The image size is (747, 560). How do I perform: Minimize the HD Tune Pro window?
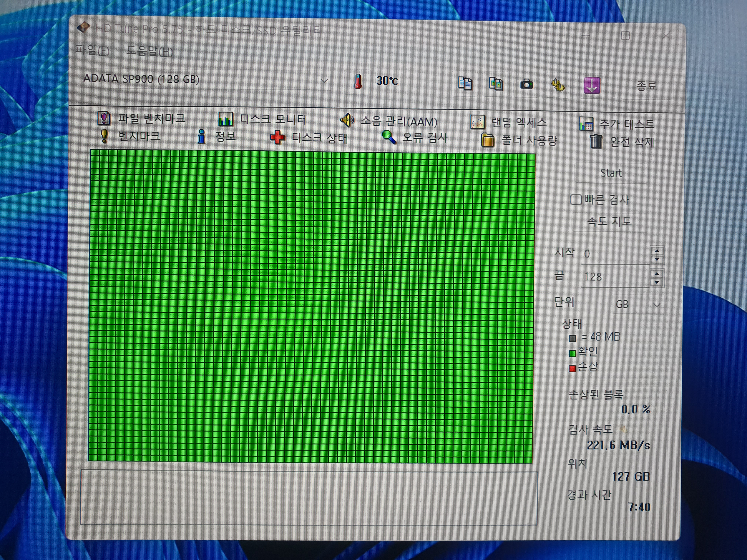tap(586, 35)
